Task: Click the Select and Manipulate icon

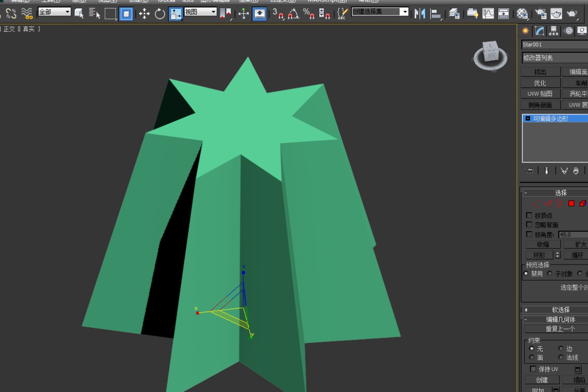Action: tap(244, 14)
